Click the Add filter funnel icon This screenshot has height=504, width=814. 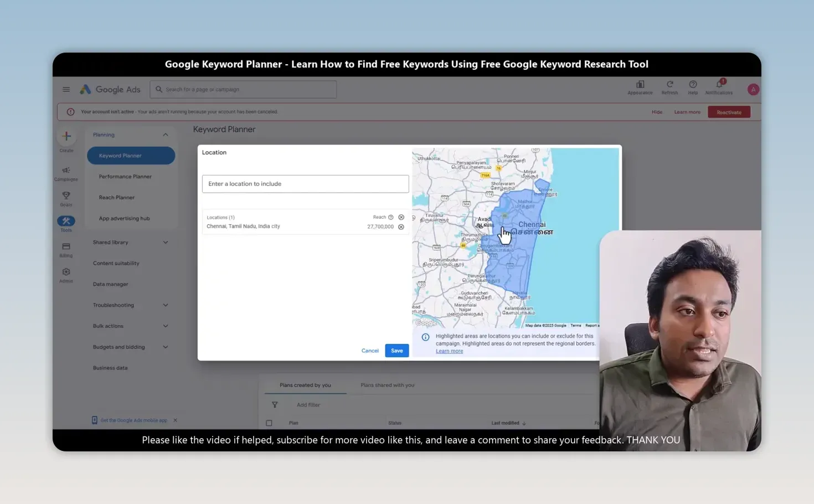(275, 405)
